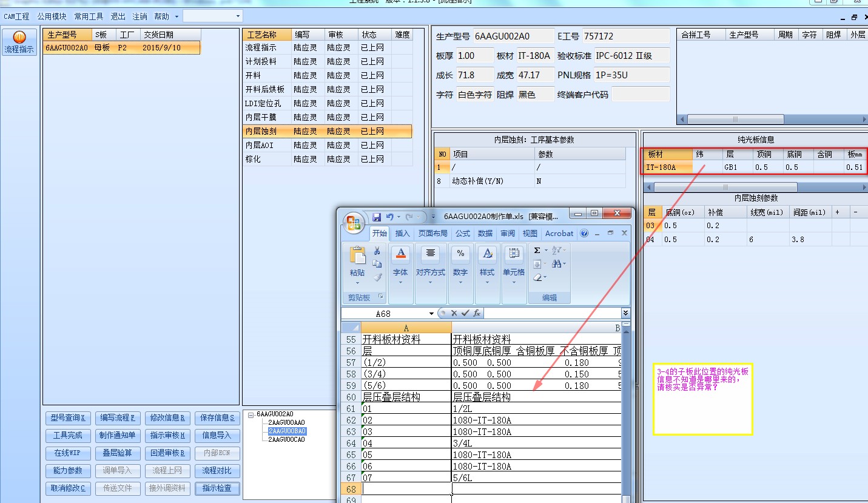Click the 退出 menu item
Image resolution: width=868 pixels, height=503 pixels.
(x=118, y=17)
